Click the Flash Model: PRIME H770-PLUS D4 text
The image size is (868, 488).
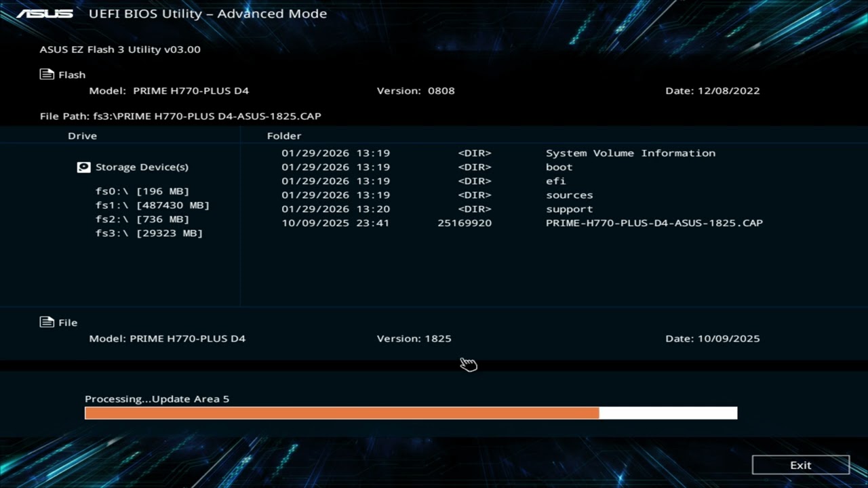coord(169,91)
